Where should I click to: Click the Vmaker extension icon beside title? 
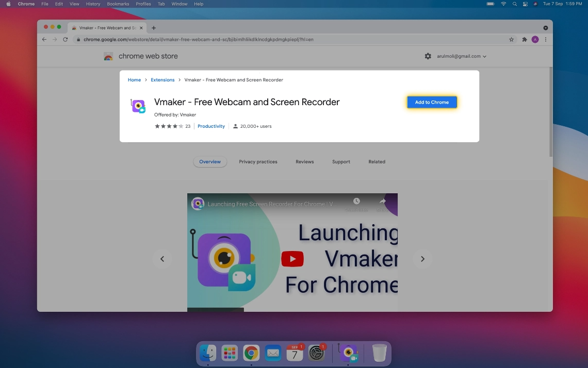[x=138, y=106]
